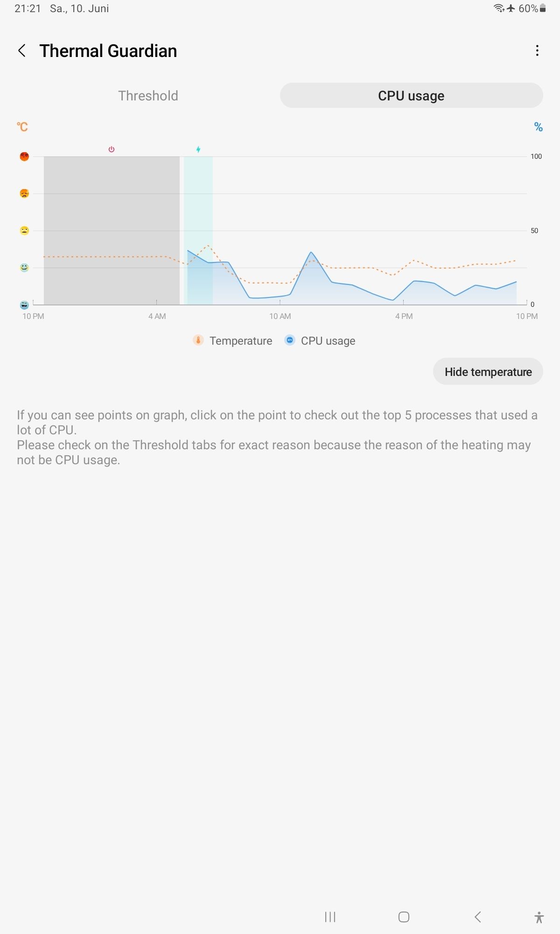
Task: Go back using the top-left arrow
Action: click(x=21, y=50)
